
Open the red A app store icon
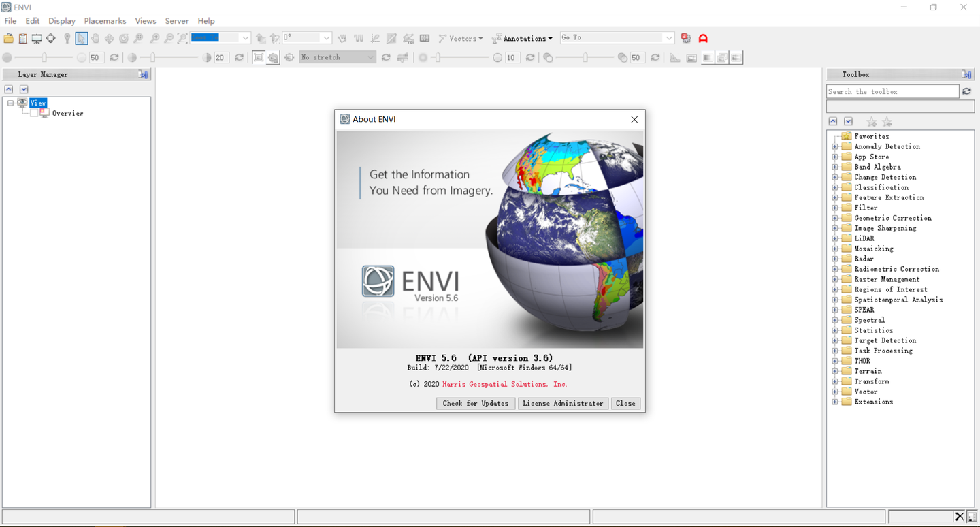pos(703,39)
